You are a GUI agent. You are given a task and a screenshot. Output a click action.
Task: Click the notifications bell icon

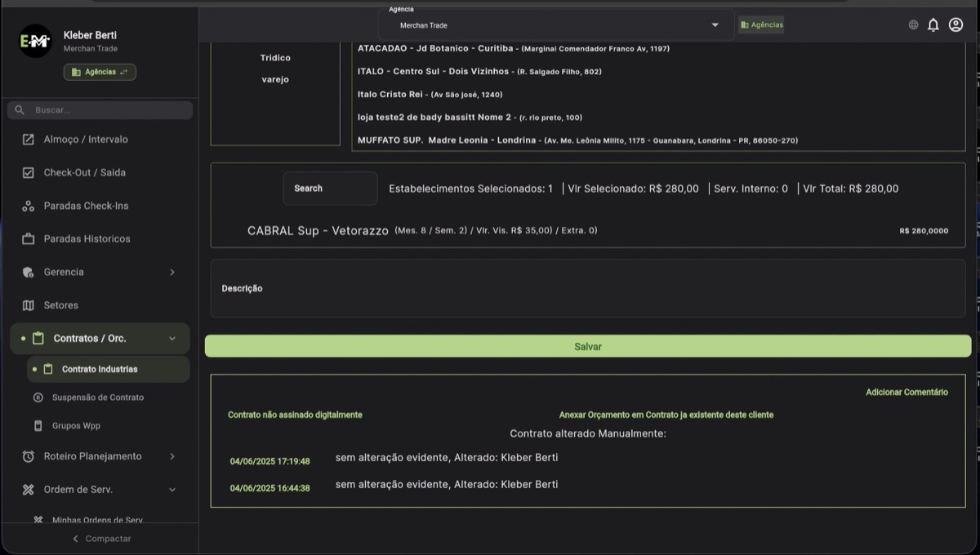click(933, 25)
